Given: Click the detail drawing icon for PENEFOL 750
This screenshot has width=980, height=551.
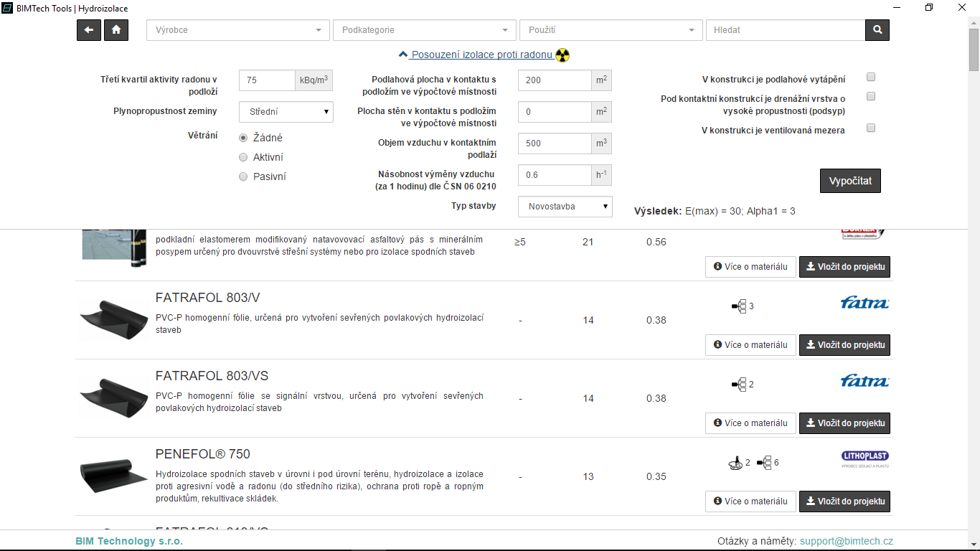Looking at the screenshot, I should click(x=734, y=463).
